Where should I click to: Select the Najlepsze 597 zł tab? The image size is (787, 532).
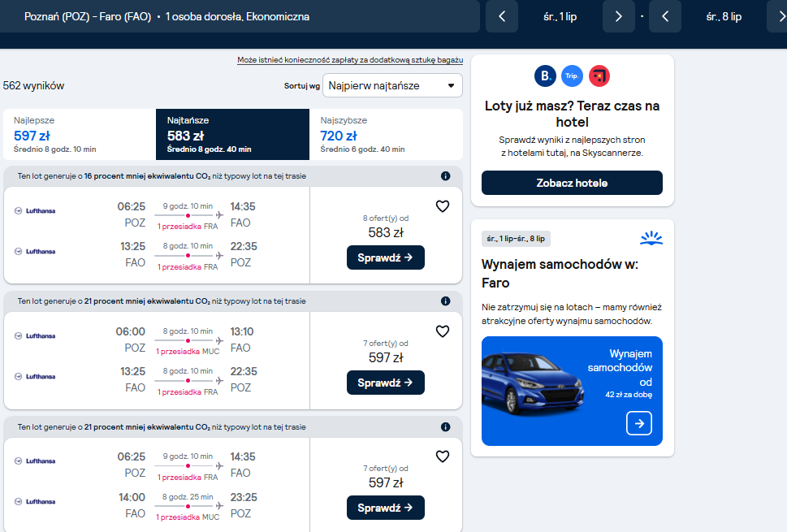[x=80, y=135]
